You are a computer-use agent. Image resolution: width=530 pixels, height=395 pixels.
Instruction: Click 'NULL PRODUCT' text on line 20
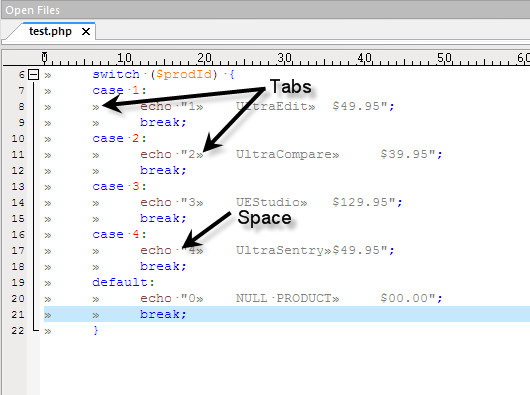coord(284,298)
